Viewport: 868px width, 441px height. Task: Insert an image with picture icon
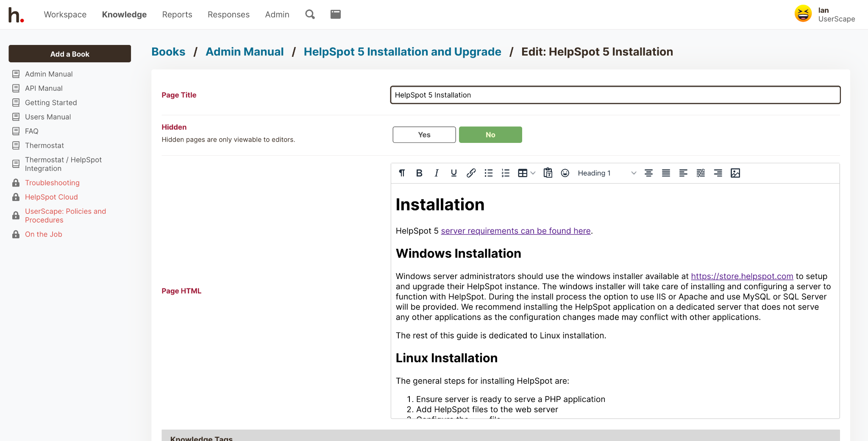(735, 173)
